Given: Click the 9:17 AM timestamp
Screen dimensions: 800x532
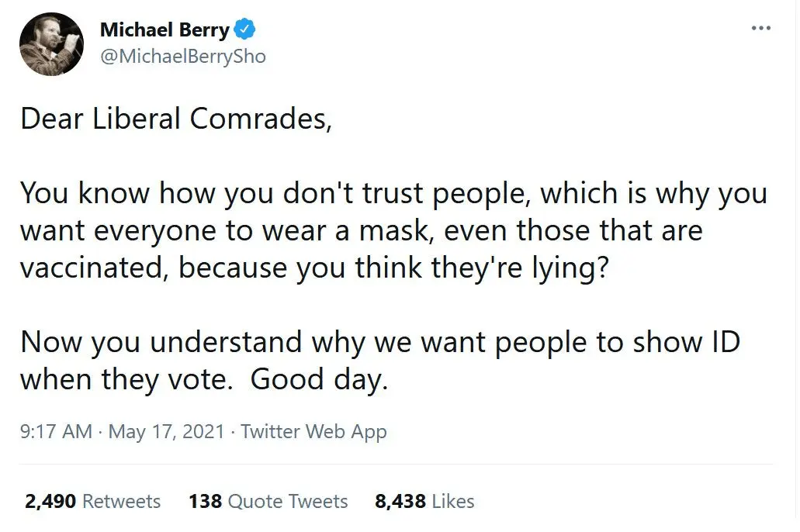Looking at the screenshot, I should click(55, 432).
